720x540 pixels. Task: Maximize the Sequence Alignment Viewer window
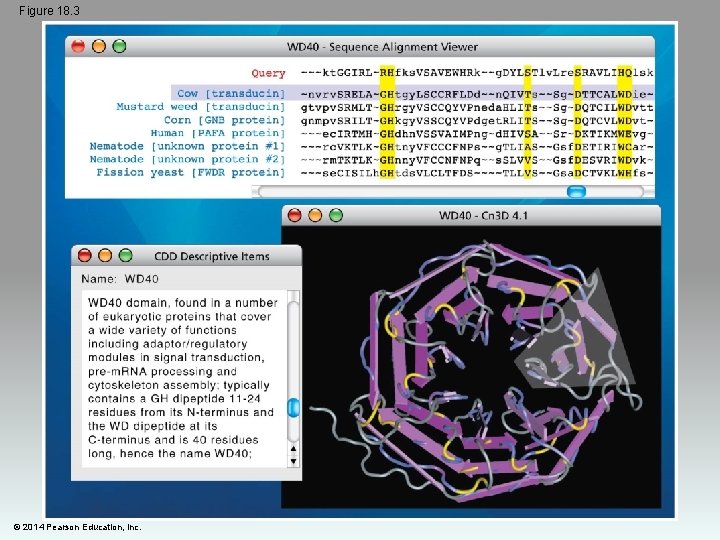click(x=119, y=46)
